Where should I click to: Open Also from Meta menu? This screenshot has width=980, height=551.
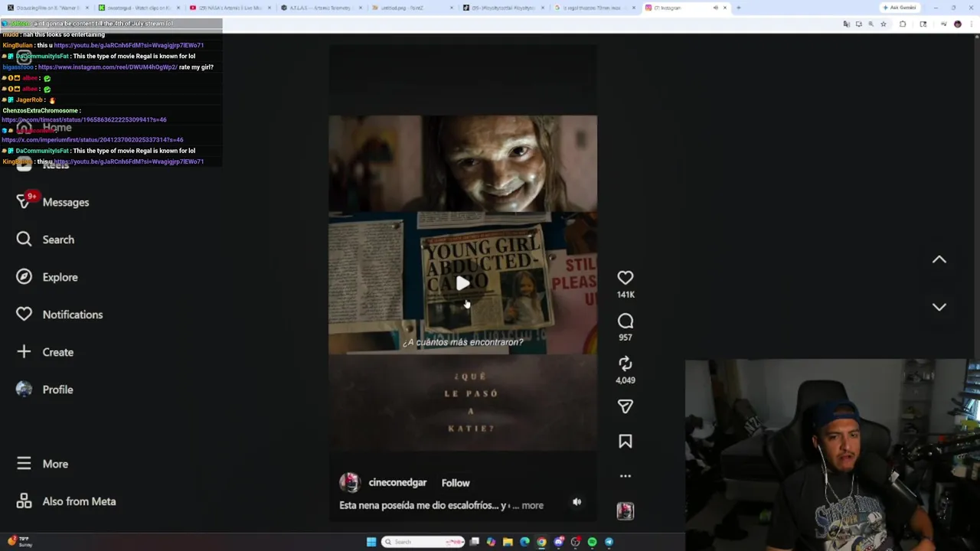[80, 501]
